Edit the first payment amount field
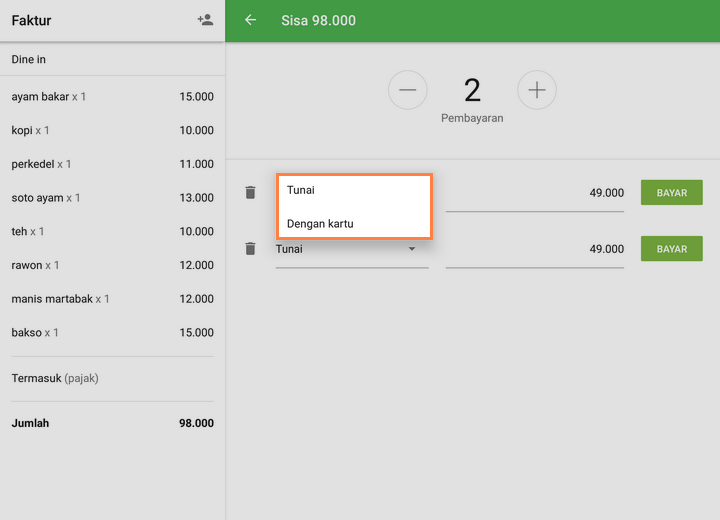Image resolution: width=720 pixels, height=520 pixels. 535,193
